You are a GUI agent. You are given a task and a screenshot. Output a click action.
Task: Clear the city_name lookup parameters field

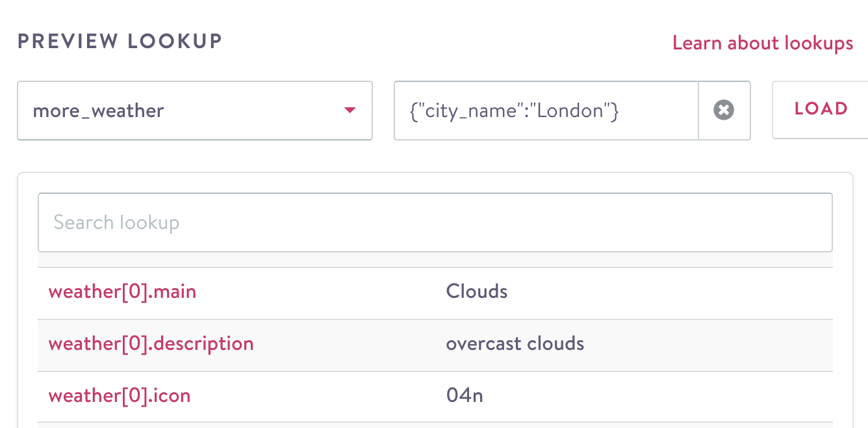pos(724,110)
